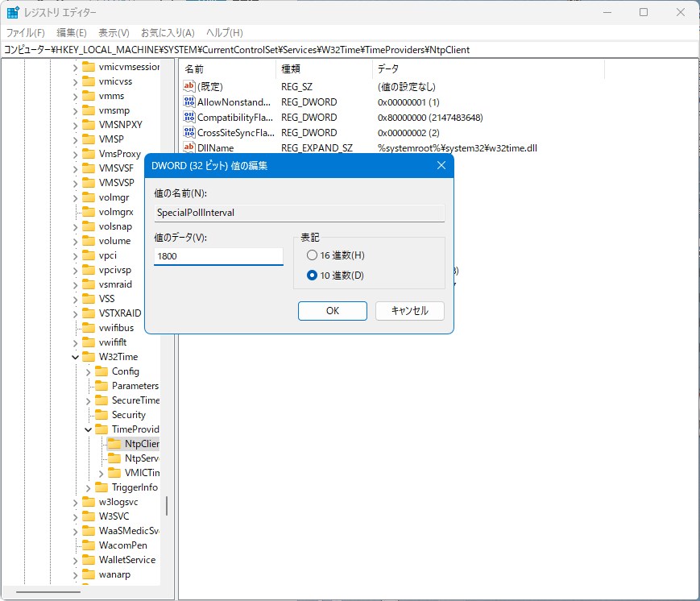Viewport: 700px width, 601px height.
Task: Collapse the W32Time tree node
Action: tap(76, 357)
